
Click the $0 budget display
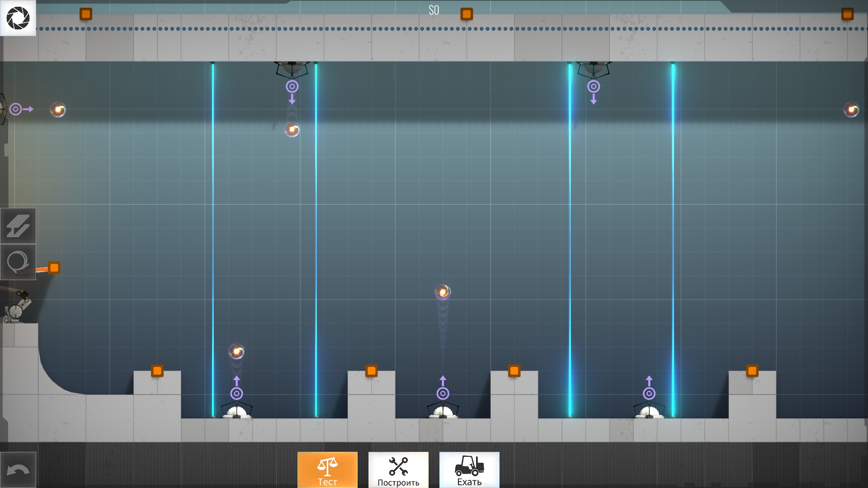434,10
